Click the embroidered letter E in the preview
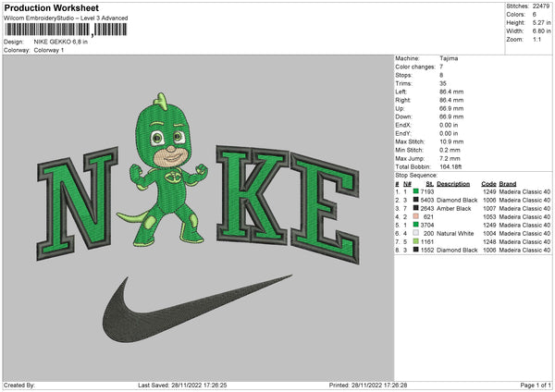Viewport: 555px width, 392px height. pos(325,209)
